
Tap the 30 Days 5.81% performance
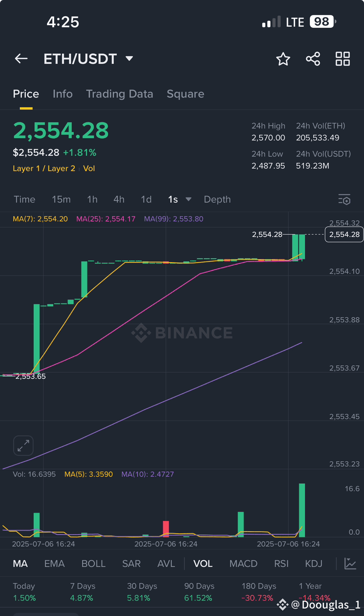coord(142,592)
